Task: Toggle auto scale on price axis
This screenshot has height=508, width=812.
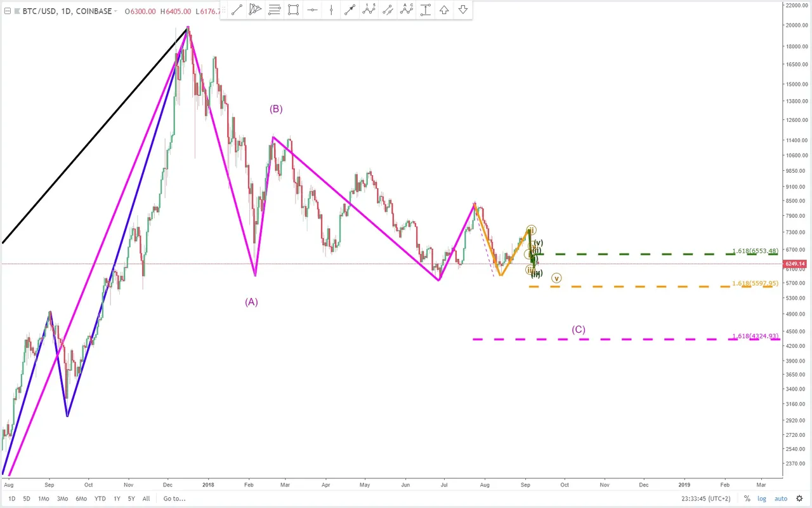Action: 781,498
